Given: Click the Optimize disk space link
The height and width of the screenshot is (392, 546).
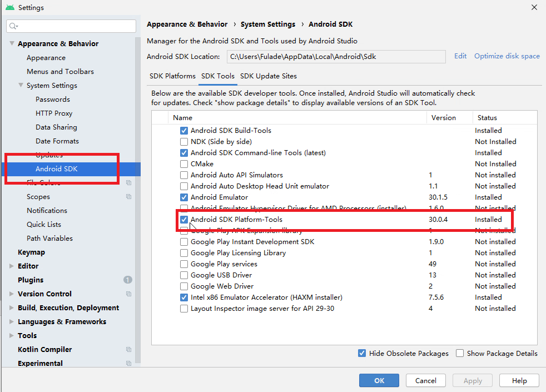Looking at the screenshot, I should coord(507,56).
